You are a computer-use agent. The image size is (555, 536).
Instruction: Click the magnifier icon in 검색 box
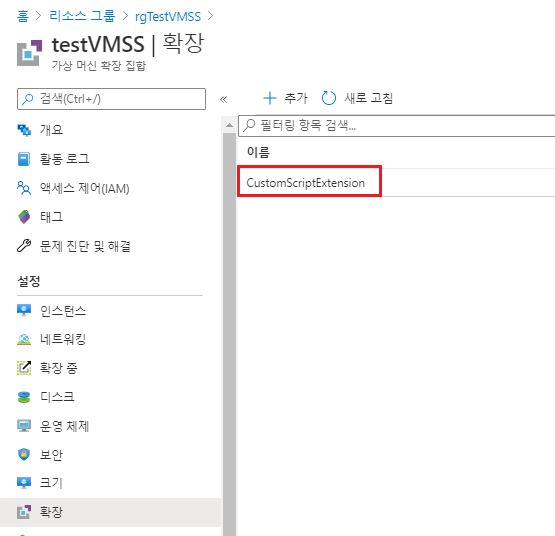point(27,99)
